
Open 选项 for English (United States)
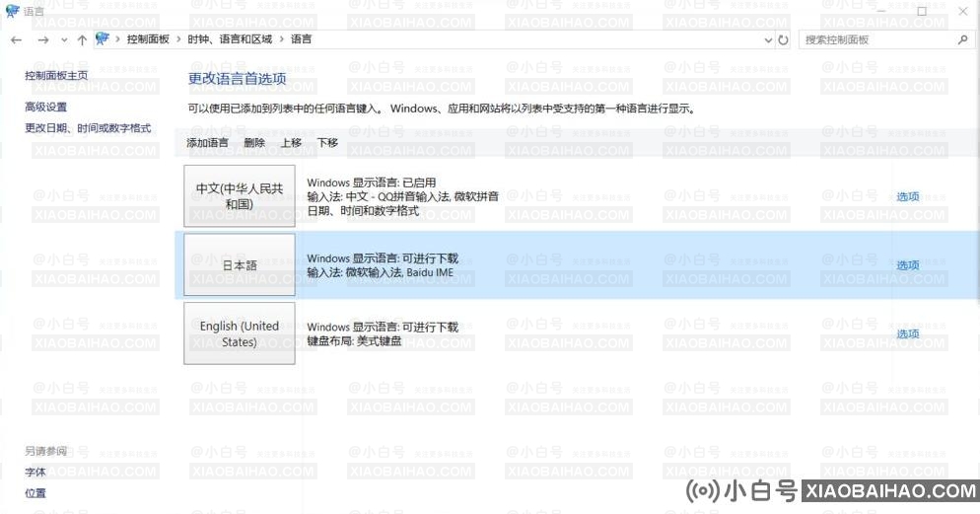(907, 333)
